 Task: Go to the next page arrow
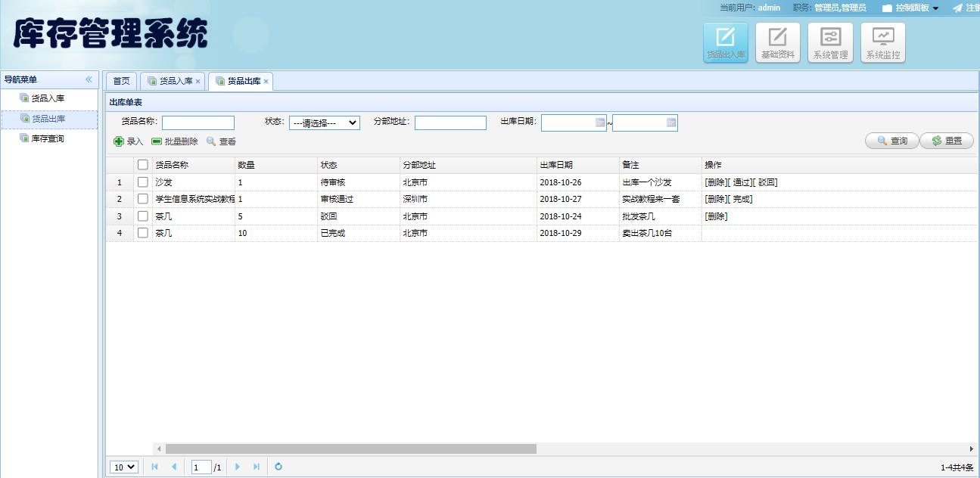(238, 467)
